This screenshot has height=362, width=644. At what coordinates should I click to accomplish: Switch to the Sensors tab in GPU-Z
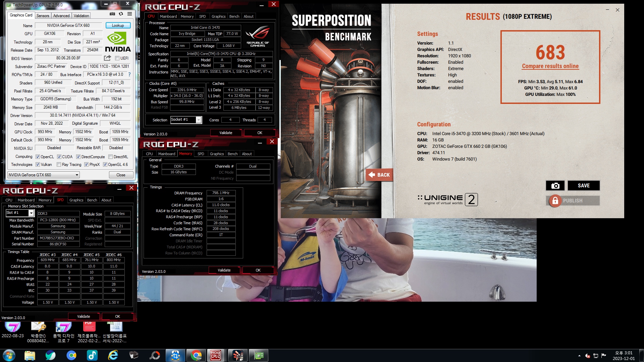point(43,15)
